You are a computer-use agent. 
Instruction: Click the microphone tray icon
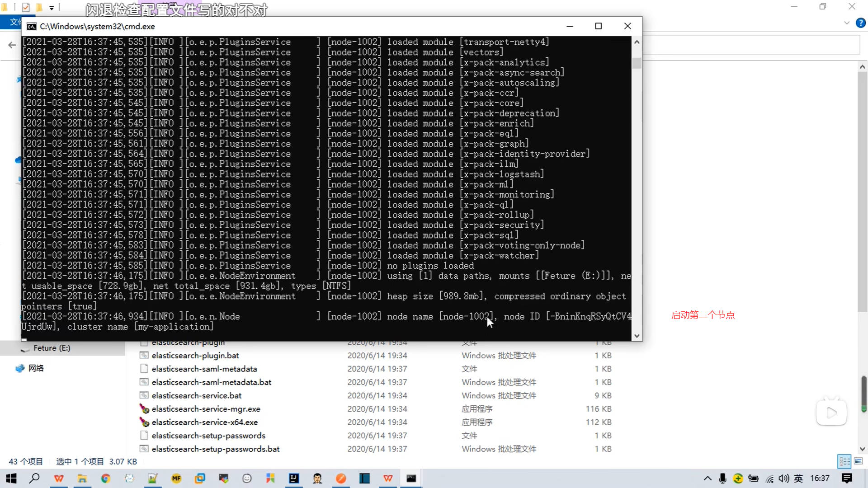tap(722, 478)
